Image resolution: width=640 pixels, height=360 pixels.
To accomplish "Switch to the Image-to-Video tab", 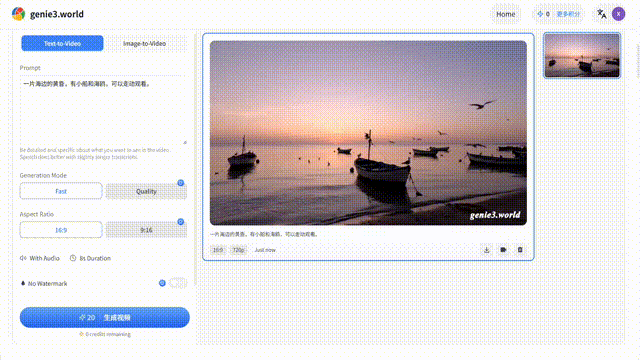I will point(144,43).
